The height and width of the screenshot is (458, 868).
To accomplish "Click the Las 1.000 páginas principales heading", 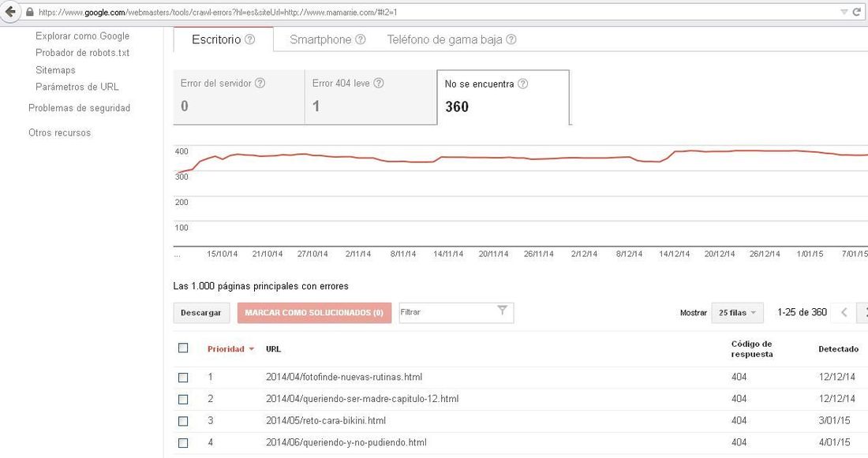I will (x=260, y=286).
